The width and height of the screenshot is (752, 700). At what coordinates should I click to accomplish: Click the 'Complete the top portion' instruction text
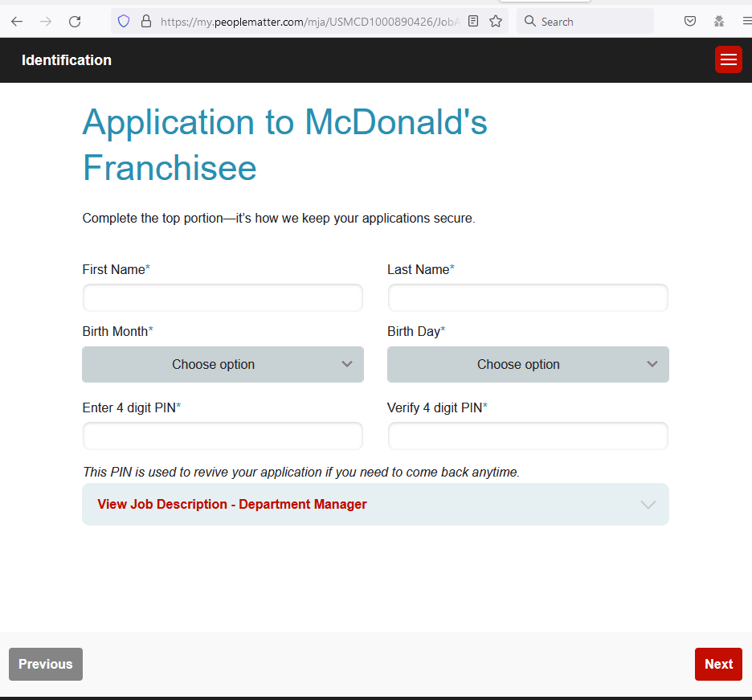(279, 219)
